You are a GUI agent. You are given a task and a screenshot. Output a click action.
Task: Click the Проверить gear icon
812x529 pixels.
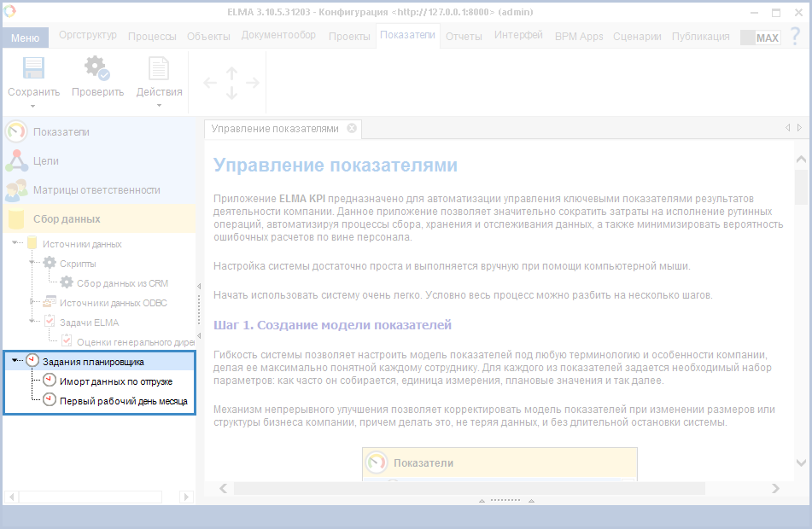point(96,69)
